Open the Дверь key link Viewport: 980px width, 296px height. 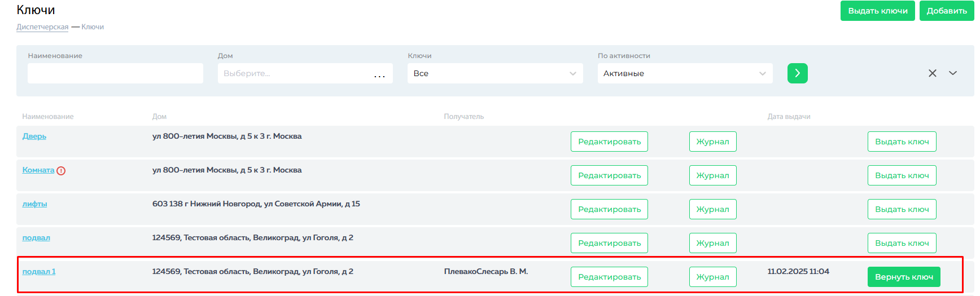[x=34, y=136]
